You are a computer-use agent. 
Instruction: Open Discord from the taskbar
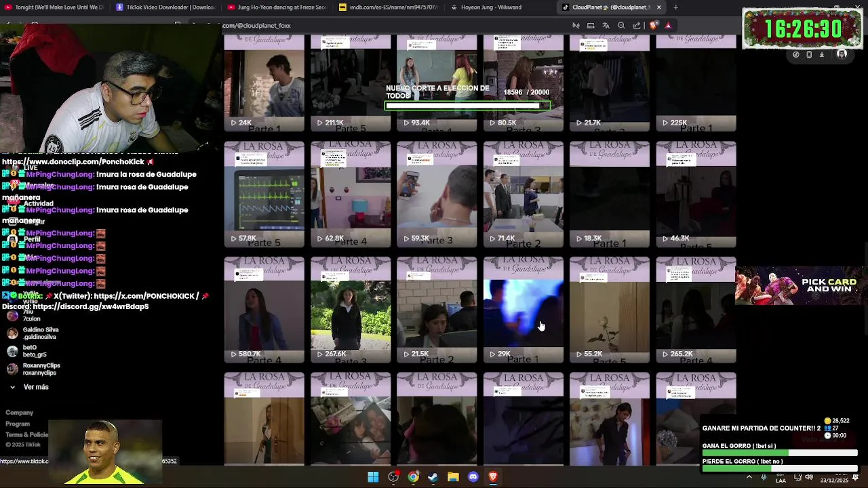coord(473,477)
